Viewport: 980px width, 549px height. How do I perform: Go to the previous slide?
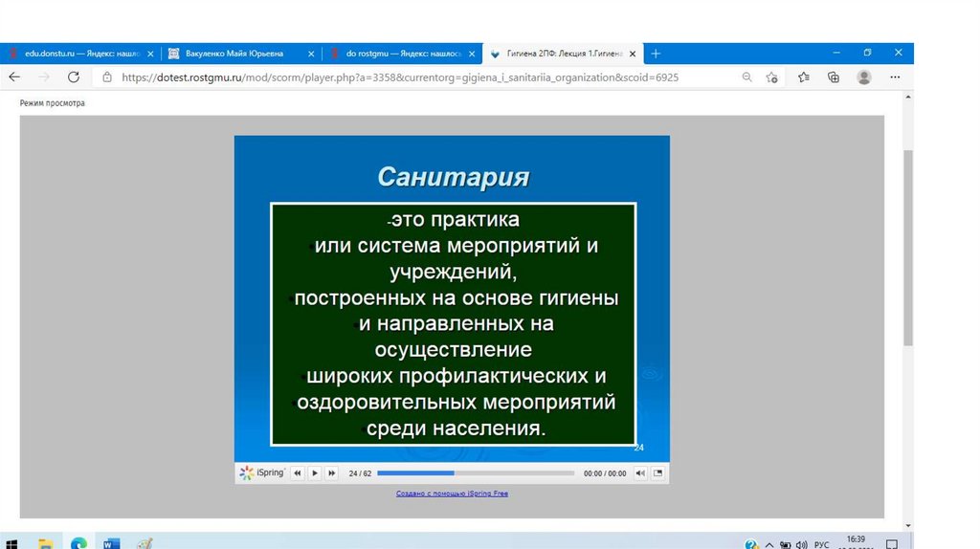click(298, 473)
